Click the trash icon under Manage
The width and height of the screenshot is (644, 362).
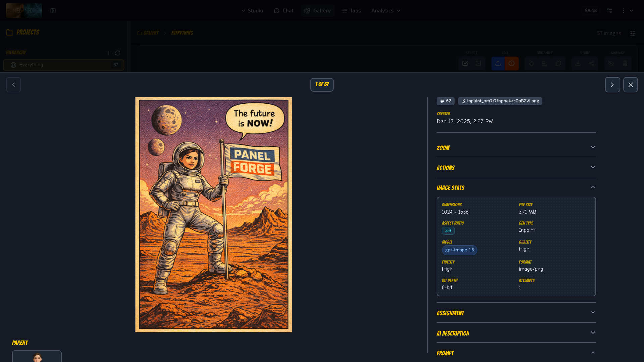625,63
